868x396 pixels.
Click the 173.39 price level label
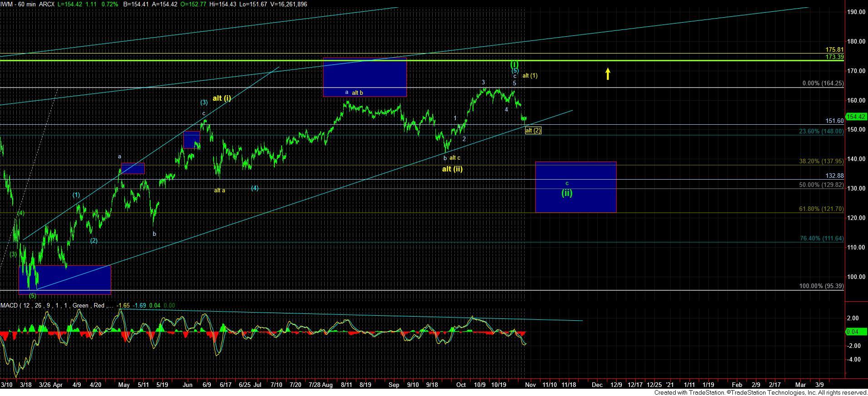click(x=834, y=57)
